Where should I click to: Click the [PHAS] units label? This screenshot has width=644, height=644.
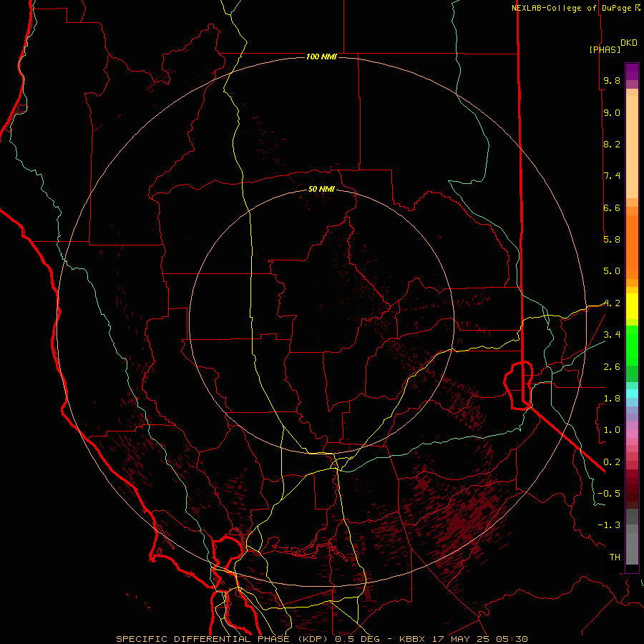[605, 49]
